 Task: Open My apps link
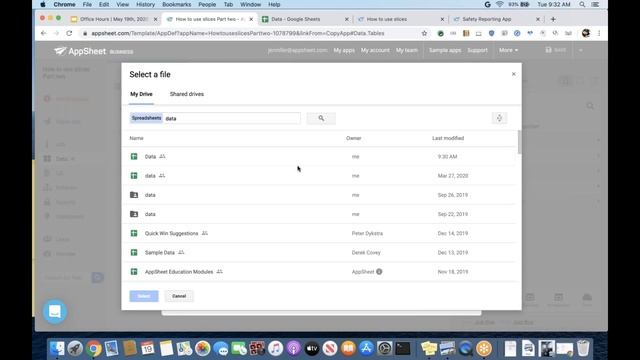click(x=344, y=50)
